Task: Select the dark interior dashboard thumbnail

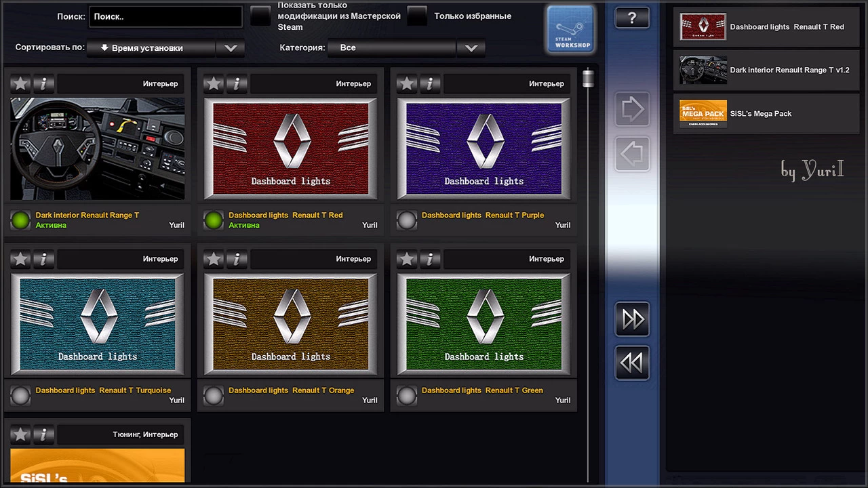Action: (98, 148)
